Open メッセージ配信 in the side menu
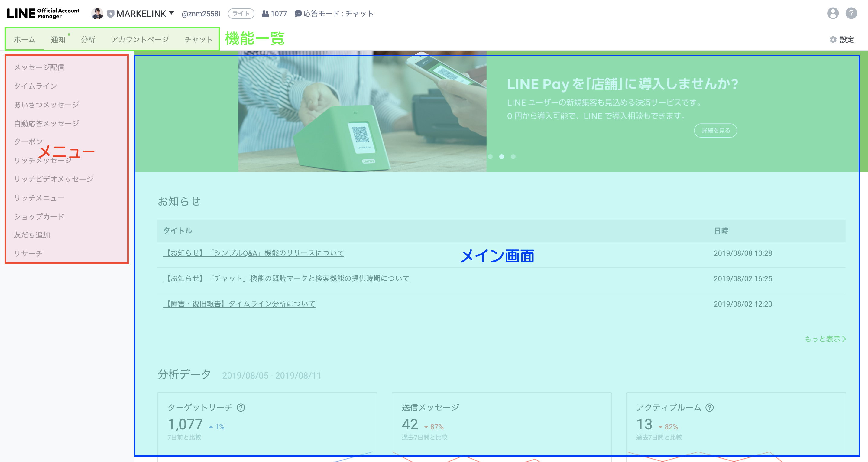This screenshot has width=868, height=462. click(x=39, y=67)
